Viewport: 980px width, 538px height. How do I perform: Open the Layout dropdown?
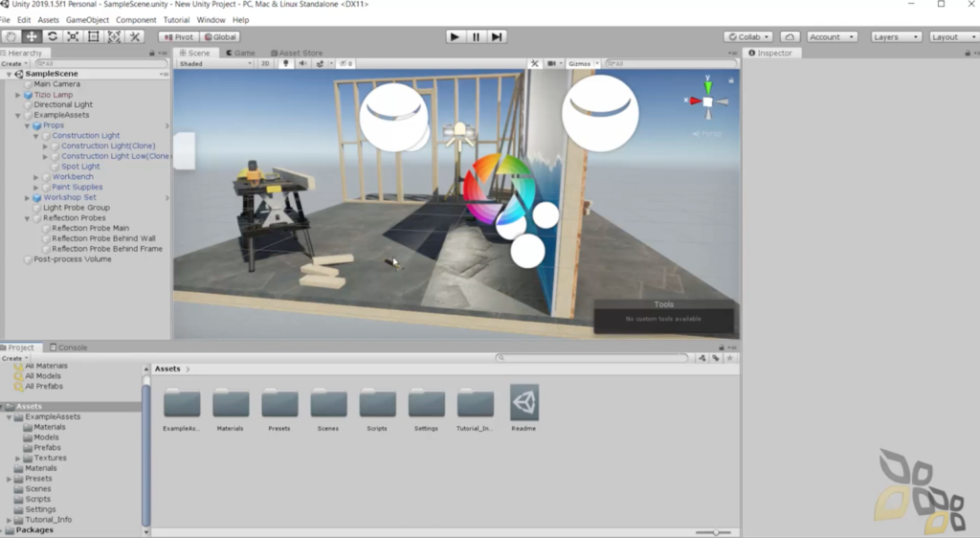[953, 37]
